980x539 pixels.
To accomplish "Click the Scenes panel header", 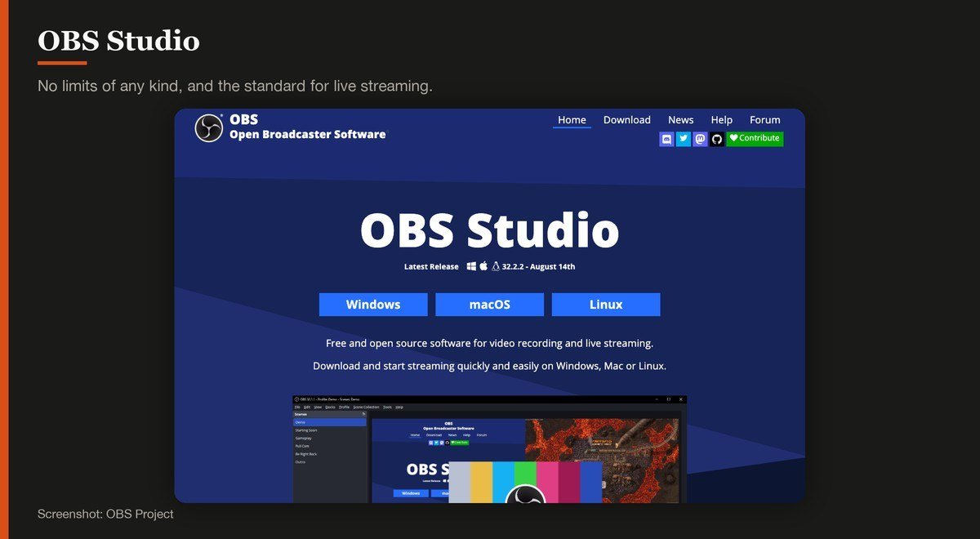I will pos(330,414).
